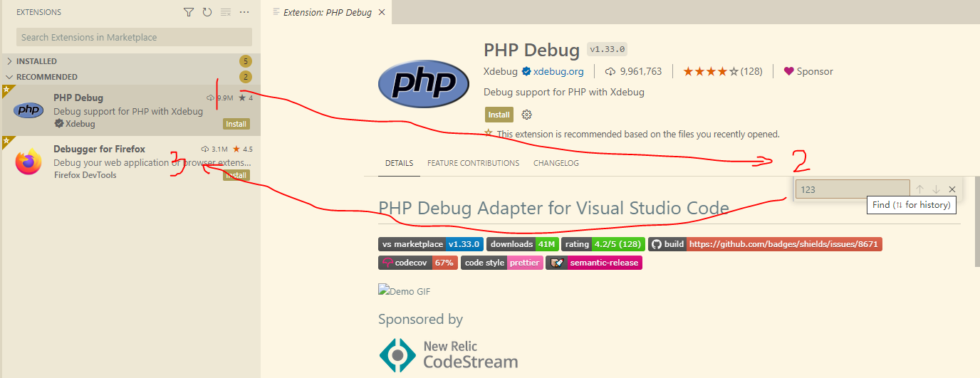Image resolution: width=980 pixels, height=378 pixels.
Task: Install Debugger for Firefox extension
Action: [236, 175]
